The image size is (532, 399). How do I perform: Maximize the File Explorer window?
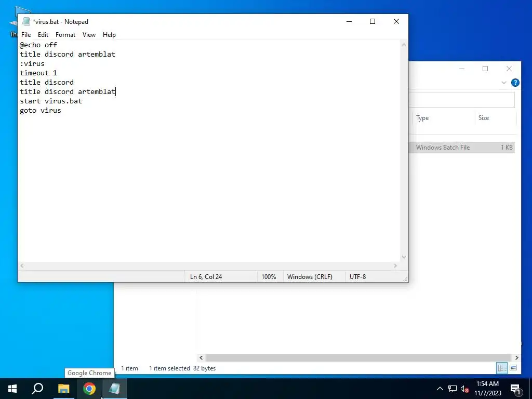(485, 69)
